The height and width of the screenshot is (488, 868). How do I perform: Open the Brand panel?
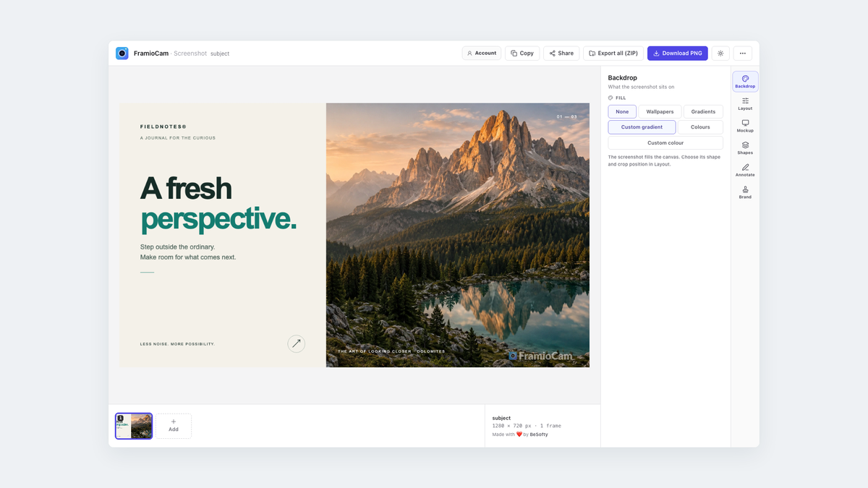[x=745, y=192]
